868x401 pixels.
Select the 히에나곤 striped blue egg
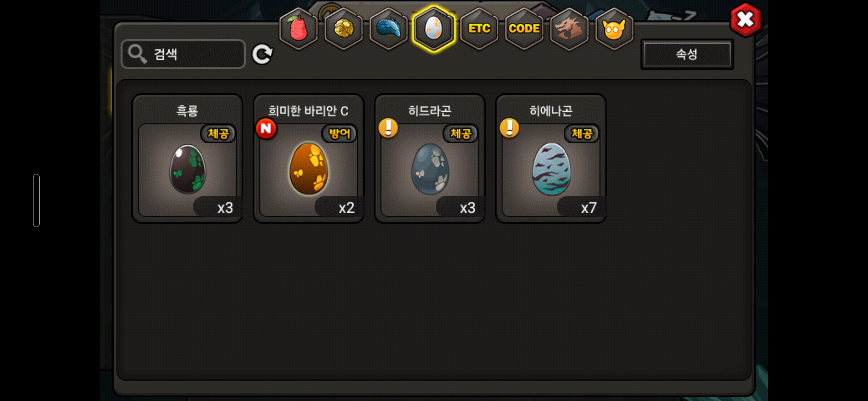coord(551,159)
